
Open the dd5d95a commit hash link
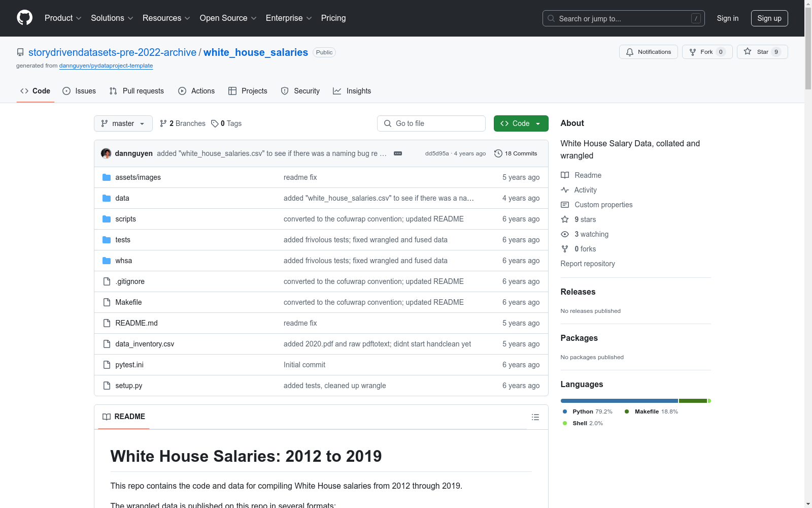coord(437,153)
